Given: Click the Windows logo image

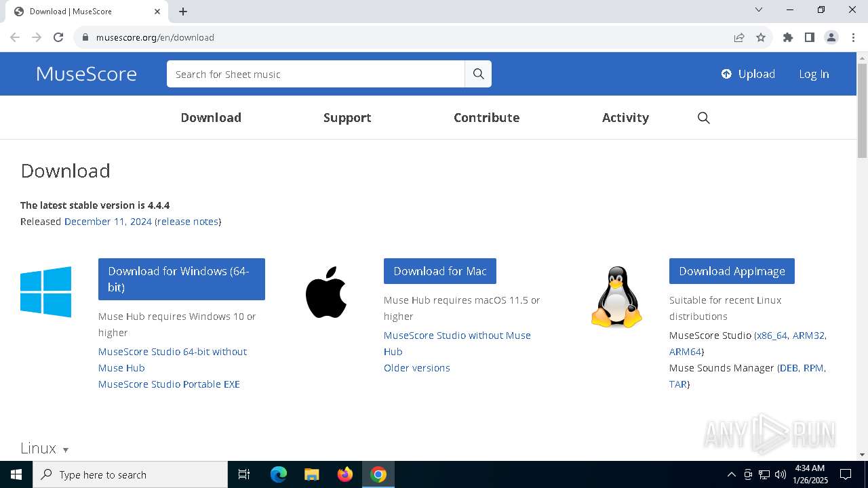Looking at the screenshot, I should click(46, 291).
